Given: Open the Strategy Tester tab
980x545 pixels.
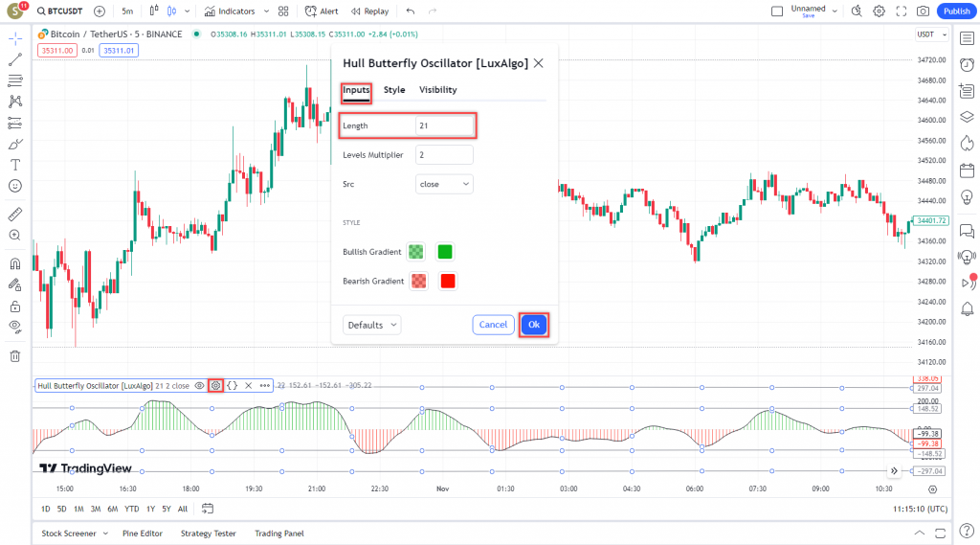Looking at the screenshot, I should pyautogui.click(x=208, y=534).
